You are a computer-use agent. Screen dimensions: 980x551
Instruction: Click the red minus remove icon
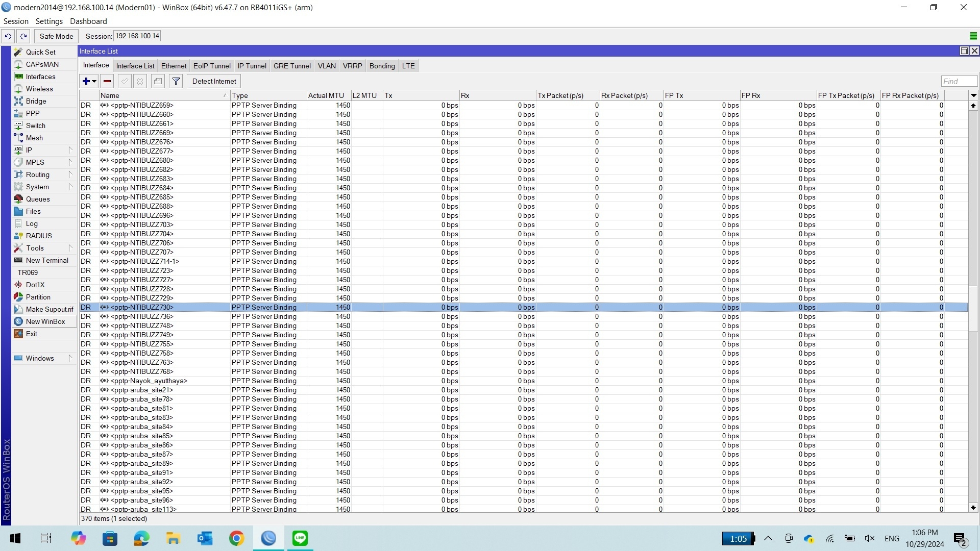107,81
